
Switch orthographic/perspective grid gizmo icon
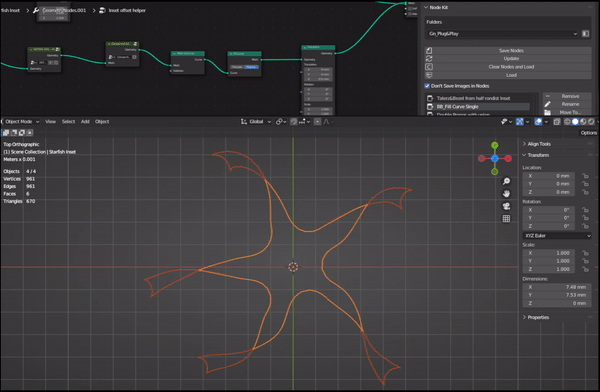[x=506, y=219]
